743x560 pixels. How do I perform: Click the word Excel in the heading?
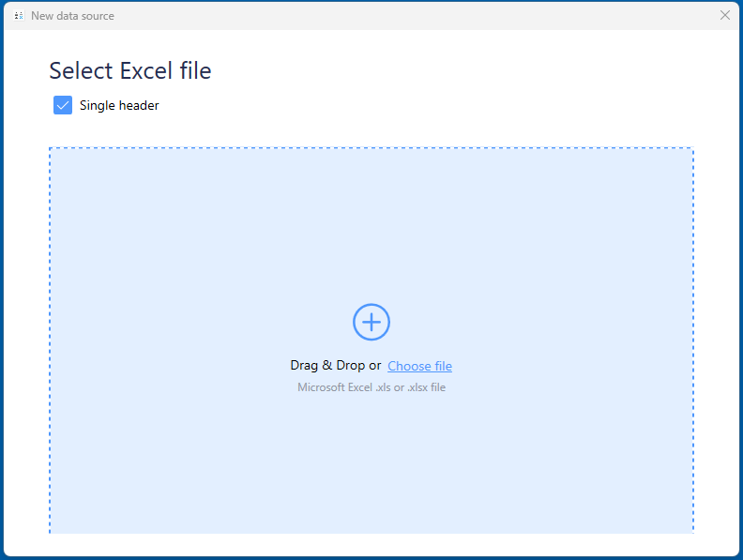(144, 70)
